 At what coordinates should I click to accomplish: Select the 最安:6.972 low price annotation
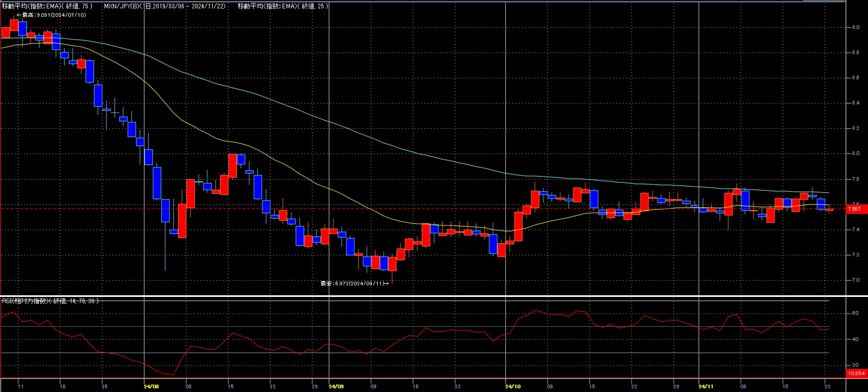[x=355, y=283]
